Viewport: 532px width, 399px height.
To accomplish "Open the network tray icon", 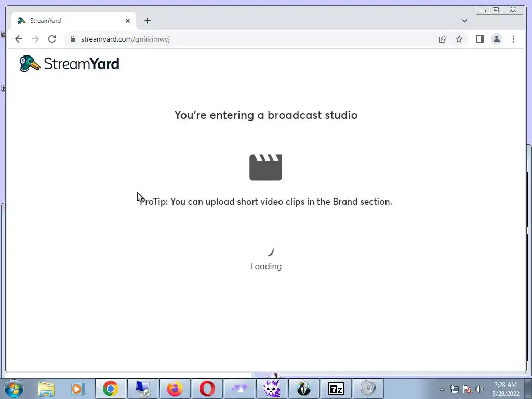I will (454, 389).
